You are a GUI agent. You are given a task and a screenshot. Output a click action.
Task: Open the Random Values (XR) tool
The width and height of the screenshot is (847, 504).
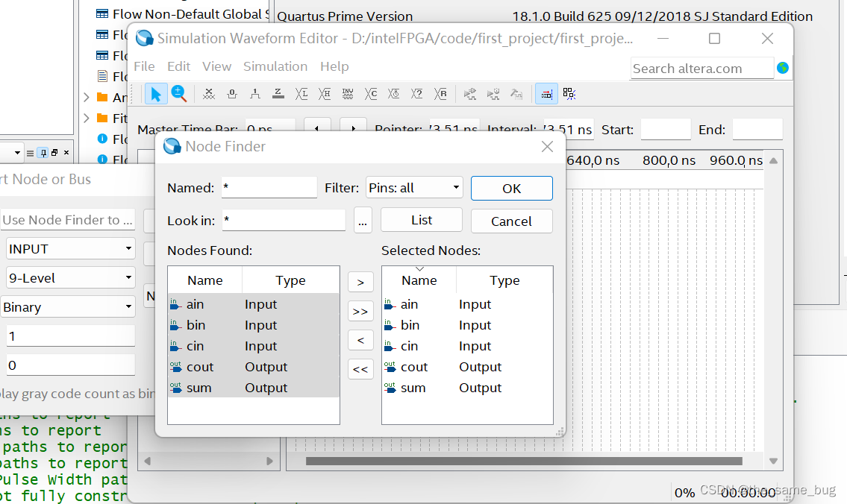440,94
